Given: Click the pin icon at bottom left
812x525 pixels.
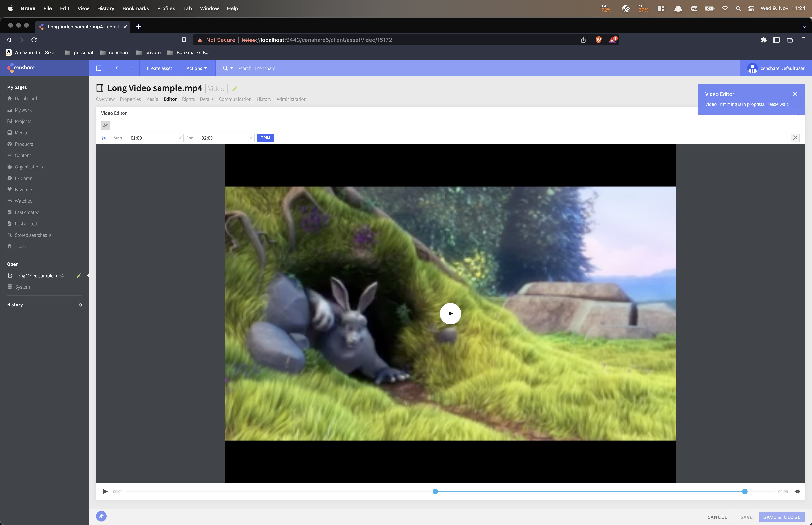Looking at the screenshot, I should click(101, 516).
